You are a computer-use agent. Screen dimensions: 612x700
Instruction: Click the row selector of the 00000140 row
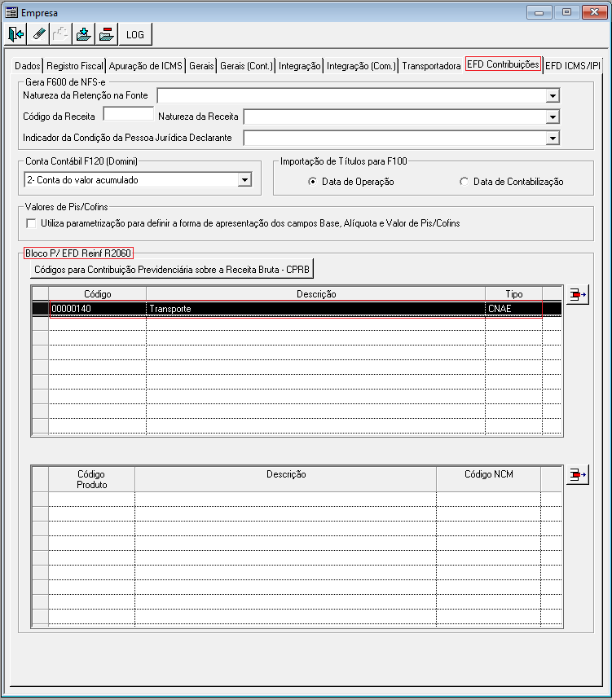pyautogui.click(x=41, y=309)
